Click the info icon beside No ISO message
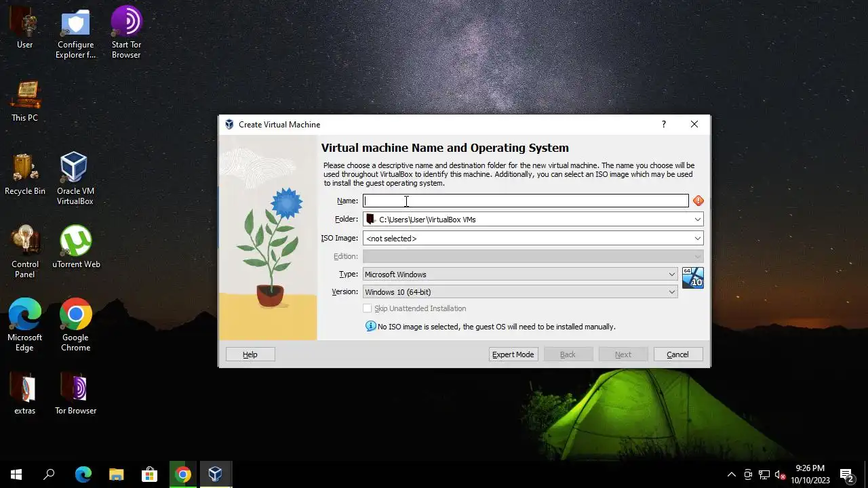Viewport: 868px width, 488px height. click(370, 326)
